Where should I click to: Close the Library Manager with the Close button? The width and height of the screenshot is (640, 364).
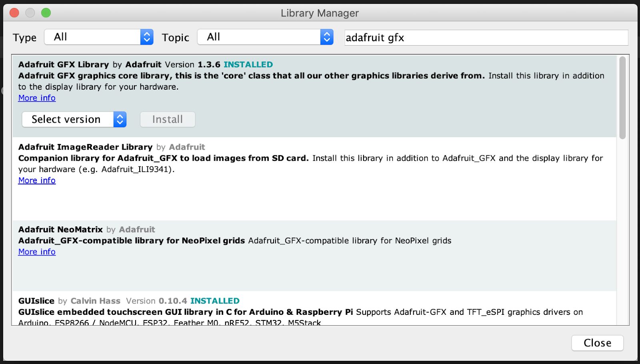point(597,343)
